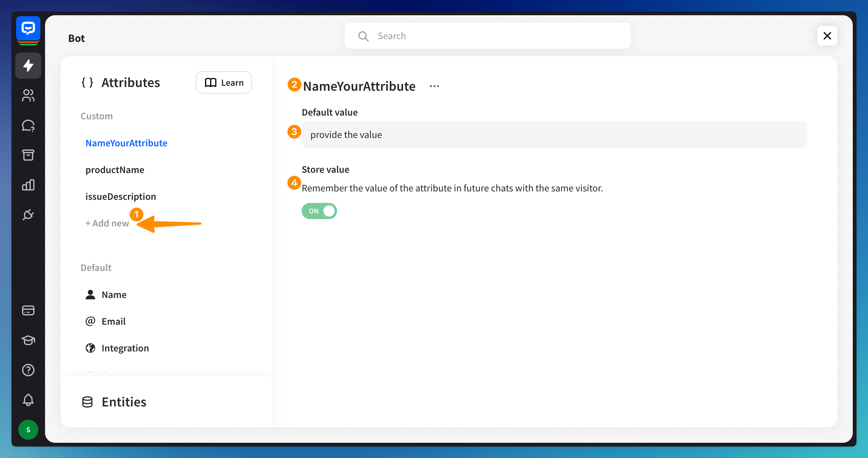
Task: Open the three-dot menu next to NameYourAttribute
Action: (434, 86)
